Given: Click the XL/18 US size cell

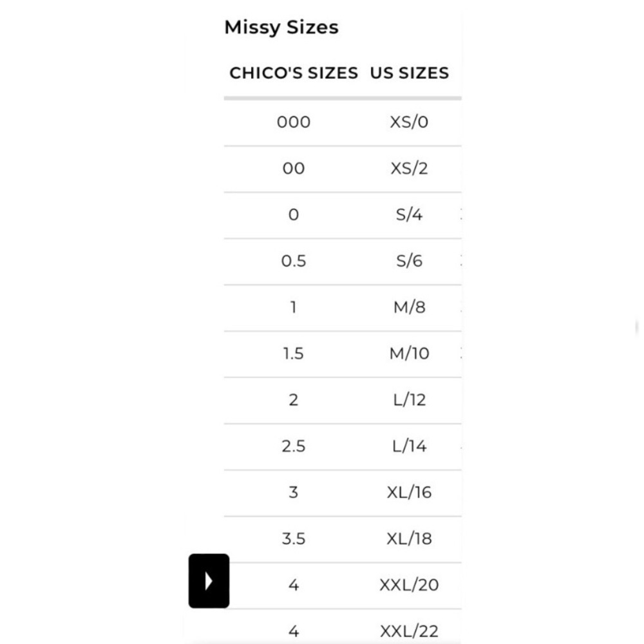Looking at the screenshot, I should tap(409, 539).
